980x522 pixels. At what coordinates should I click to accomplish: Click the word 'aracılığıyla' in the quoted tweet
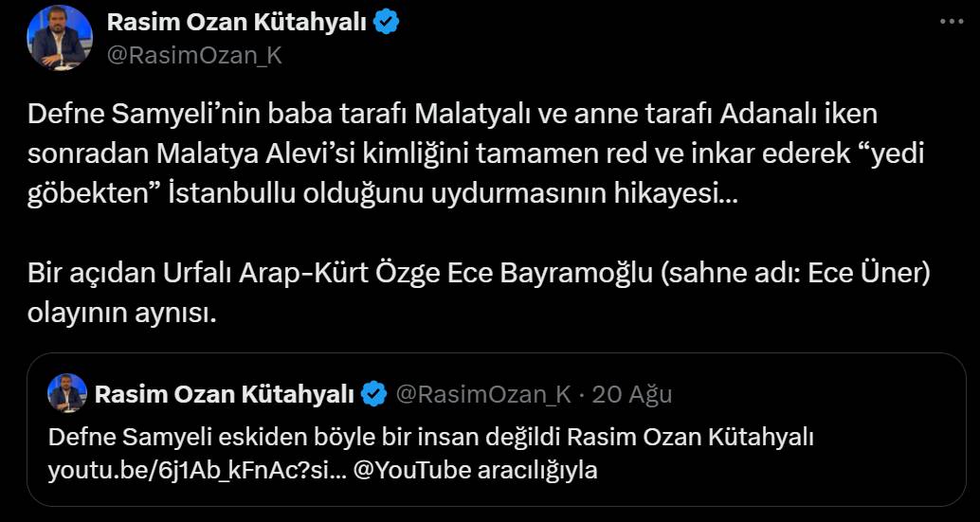[537, 471]
